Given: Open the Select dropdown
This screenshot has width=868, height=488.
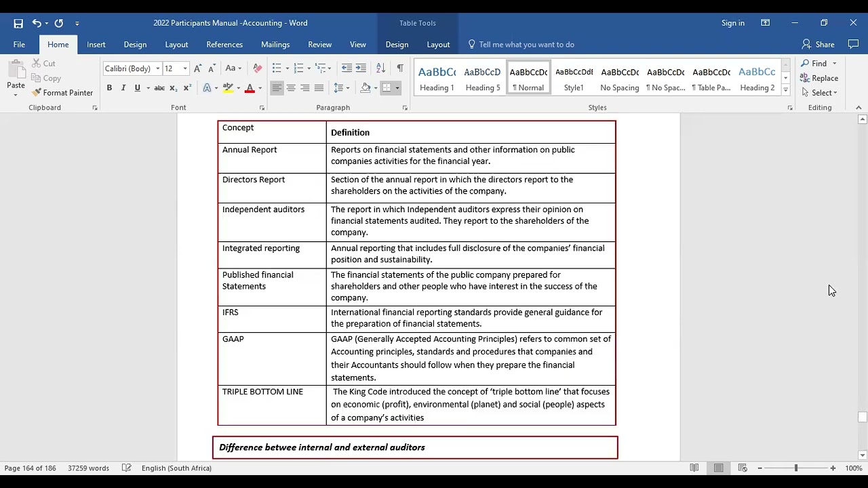Looking at the screenshot, I should coord(819,93).
